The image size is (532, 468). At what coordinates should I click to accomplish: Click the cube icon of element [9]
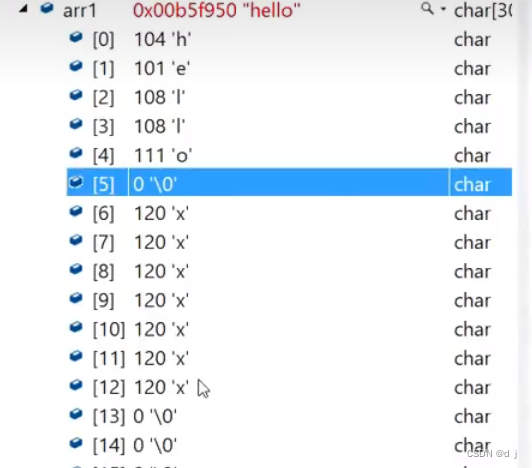coord(76,298)
